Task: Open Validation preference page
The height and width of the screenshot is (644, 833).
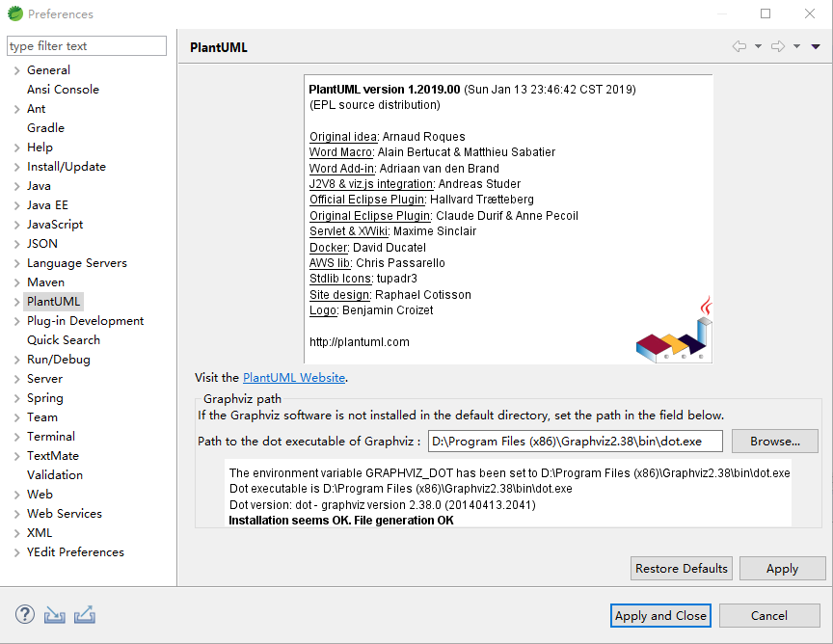Action: click(55, 475)
